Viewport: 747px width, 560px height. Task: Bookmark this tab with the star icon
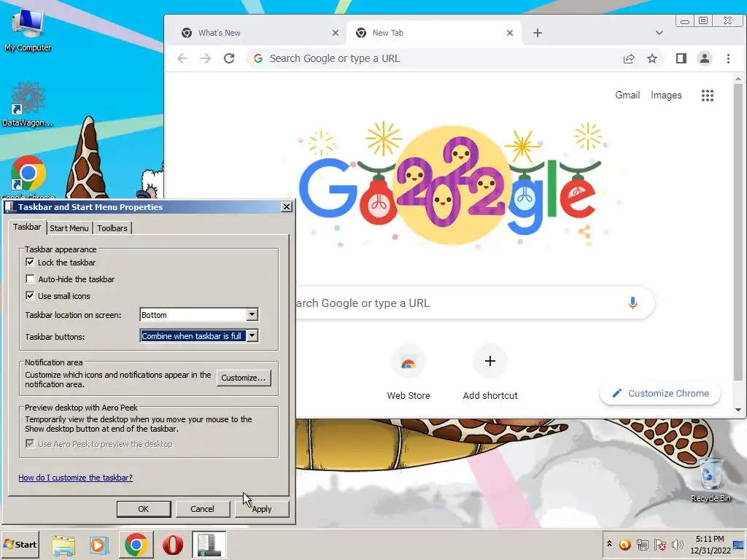click(652, 58)
